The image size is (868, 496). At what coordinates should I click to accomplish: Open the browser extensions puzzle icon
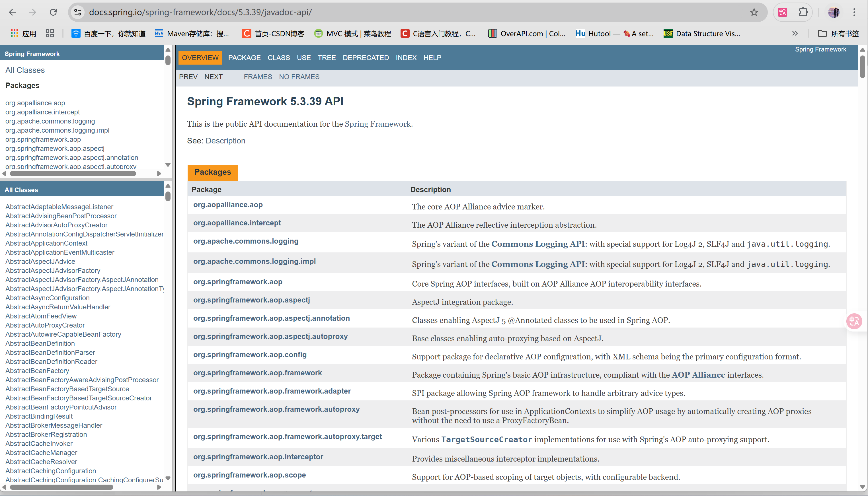click(x=803, y=12)
